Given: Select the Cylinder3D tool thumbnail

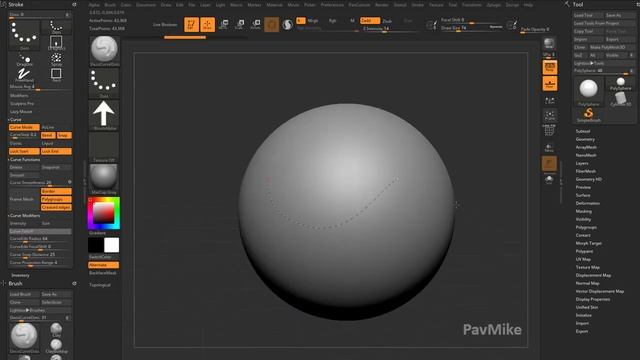Looking at the screenshot, I should coord(620,99).
